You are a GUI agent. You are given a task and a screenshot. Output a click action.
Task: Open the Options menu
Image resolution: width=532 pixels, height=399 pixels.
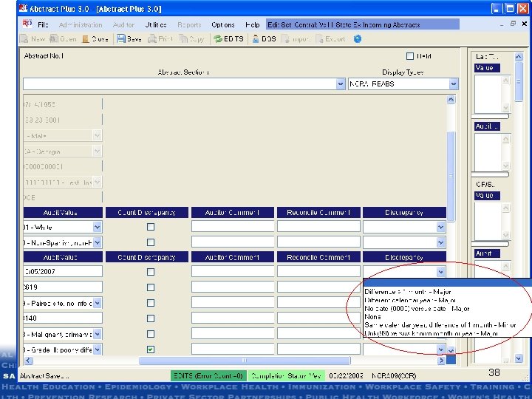tap(223, 25)
